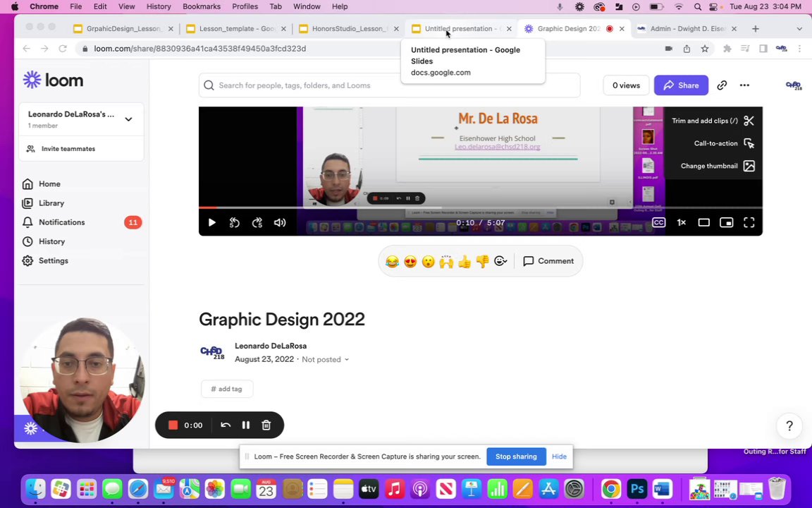The width and height of the screenshot is (812, 508).
Task: Reload the page
Action: coord(63,49)
